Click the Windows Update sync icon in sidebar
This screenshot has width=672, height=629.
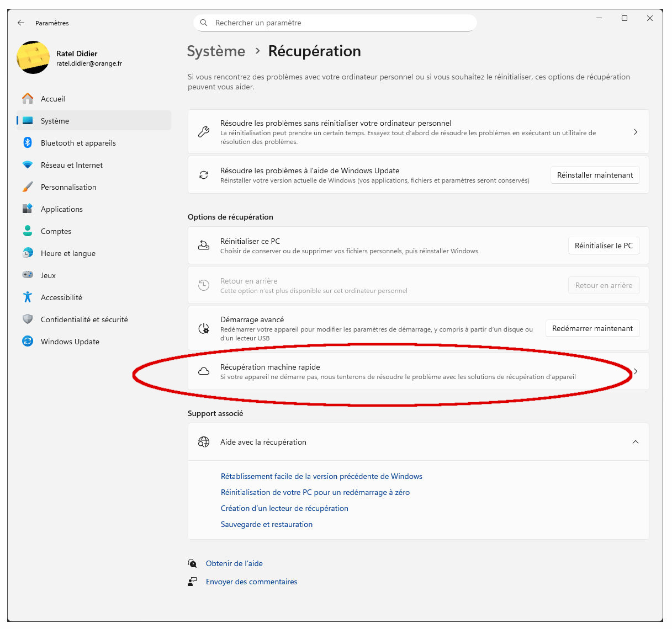(28, 342)
